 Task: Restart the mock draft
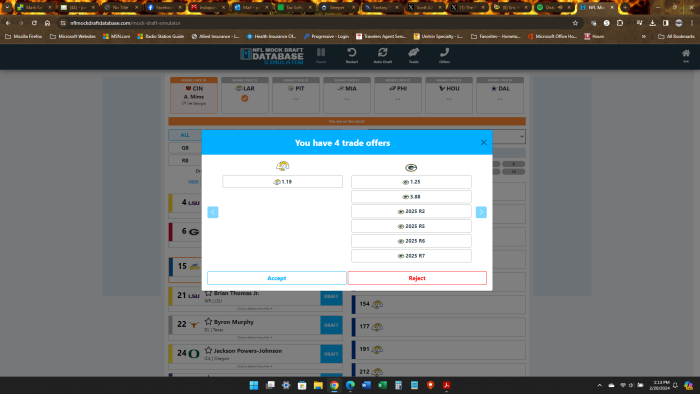(352, 56)
